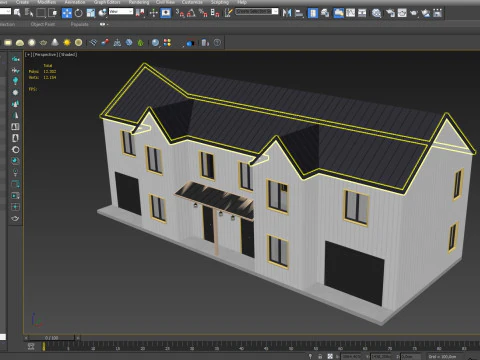Activate the Select and Scale tool
This screenshot has height=360, width=480.
coord(91,13)
